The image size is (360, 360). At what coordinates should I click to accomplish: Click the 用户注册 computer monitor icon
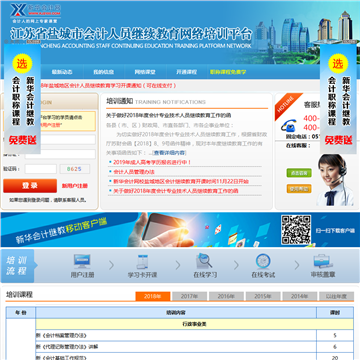click(82, 262)
